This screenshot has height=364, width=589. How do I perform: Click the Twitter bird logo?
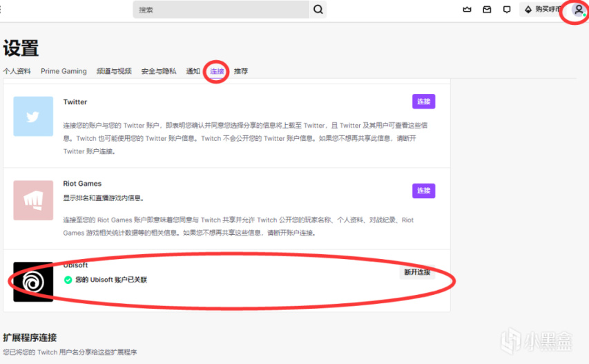pos(33,117)
